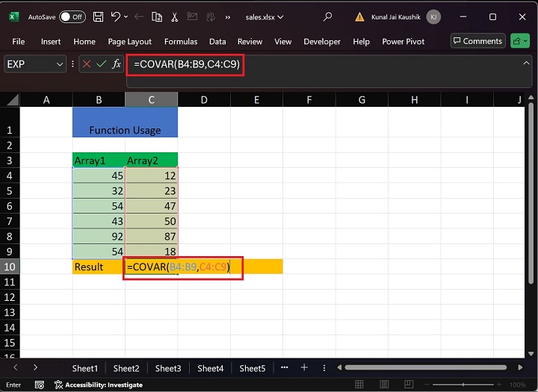Click the Array2 header cell

pyautogui.click(x=151, y=161)
